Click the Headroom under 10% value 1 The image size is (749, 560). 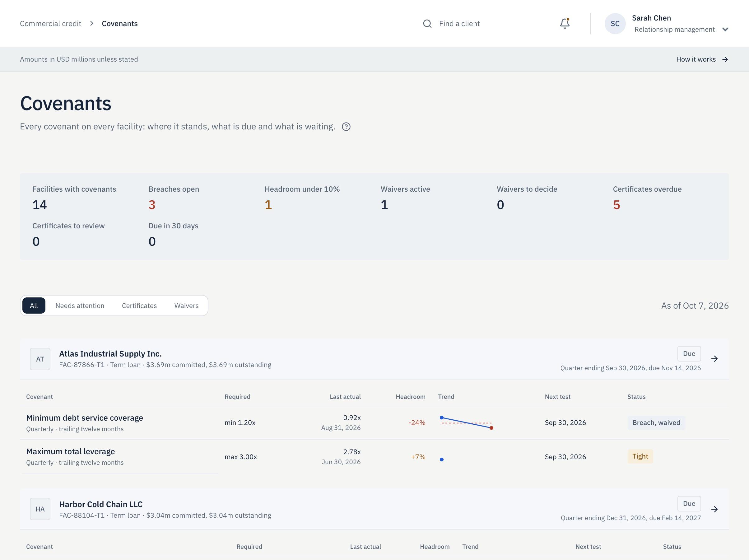[268, 205]
